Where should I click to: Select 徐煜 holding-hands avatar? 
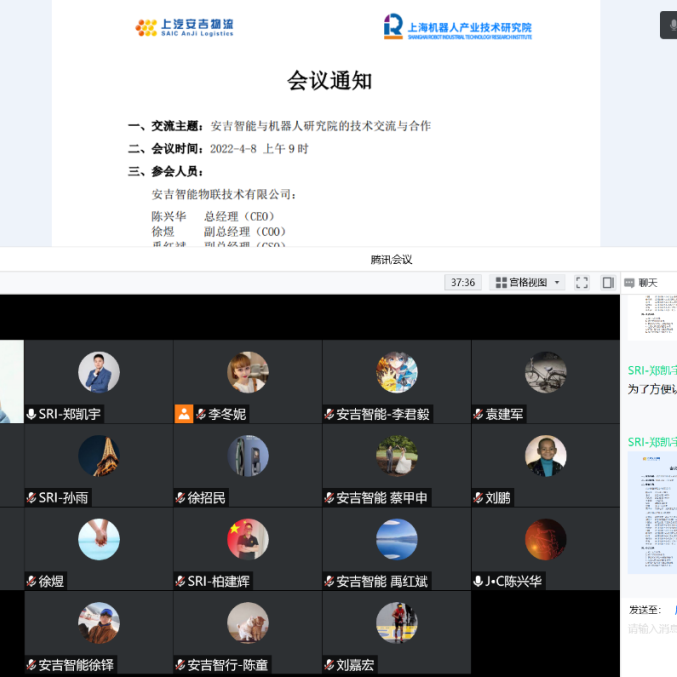[99, 539]
